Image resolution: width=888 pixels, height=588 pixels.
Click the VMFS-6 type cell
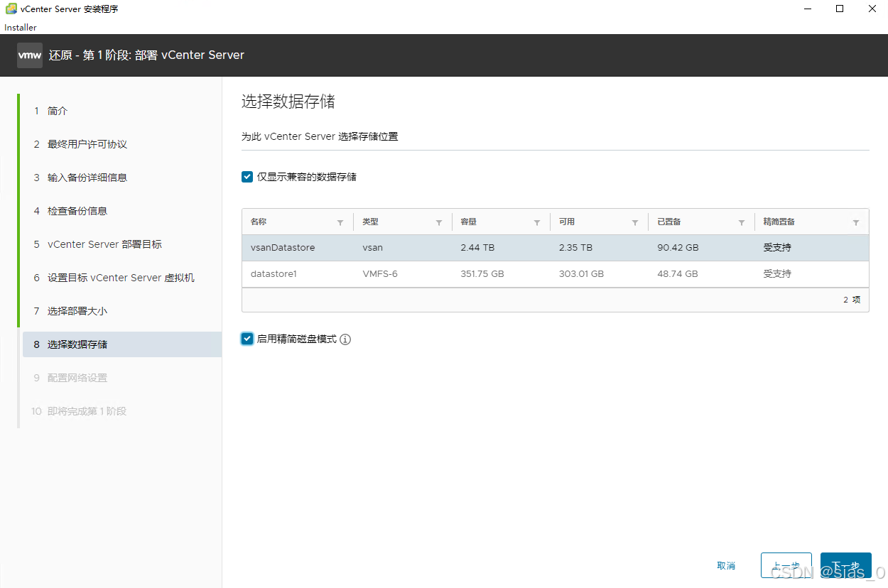(x=380, y=273)
